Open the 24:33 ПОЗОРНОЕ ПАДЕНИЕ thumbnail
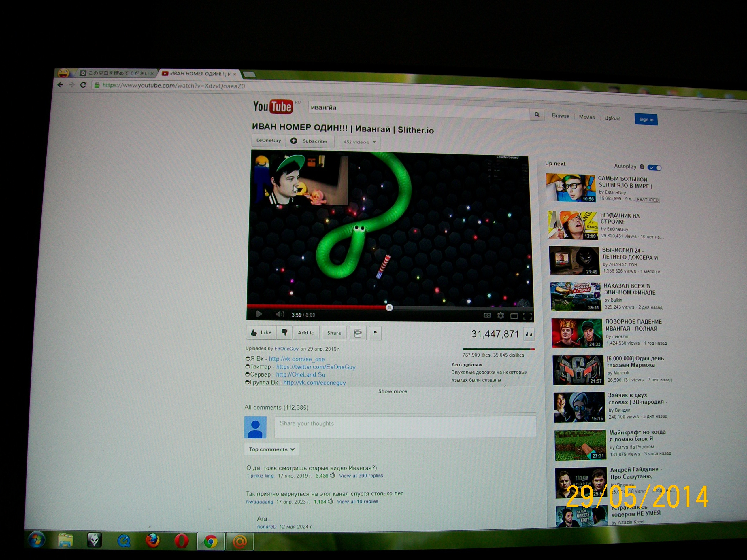 pos(577,333)
